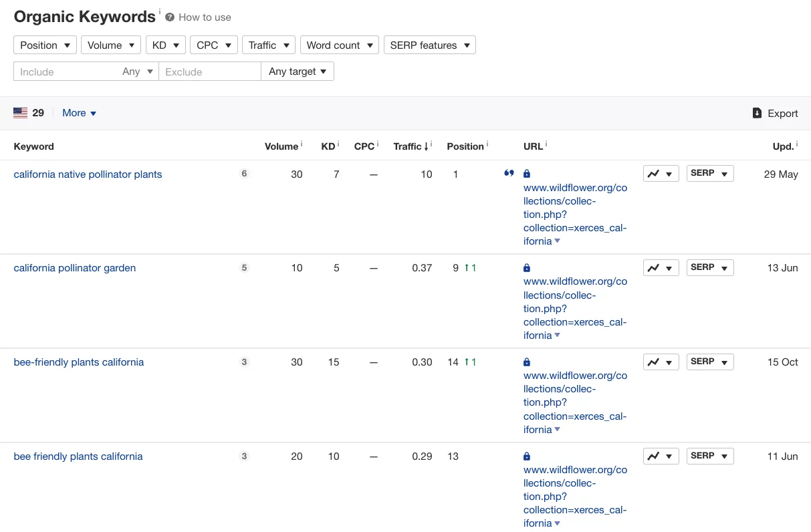Open the Position filter dropdown
Screen dimensions: 811x532
(x=45, y=45)
